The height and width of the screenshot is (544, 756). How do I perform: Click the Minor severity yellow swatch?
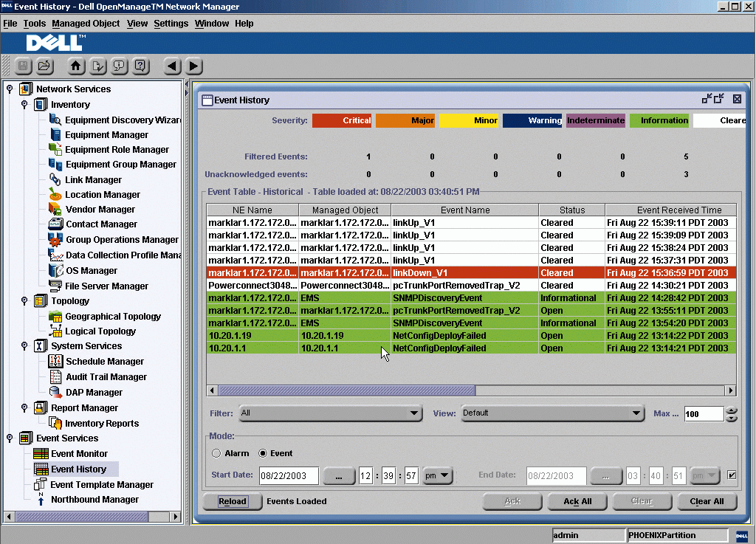(469, 120)
